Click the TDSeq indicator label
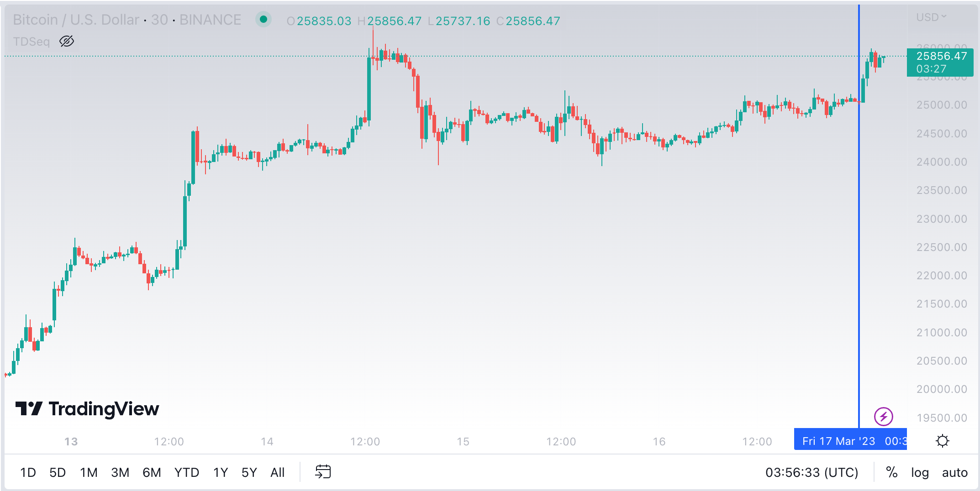The height and width of the screenshot is (491, 980). tap(31, 42)
